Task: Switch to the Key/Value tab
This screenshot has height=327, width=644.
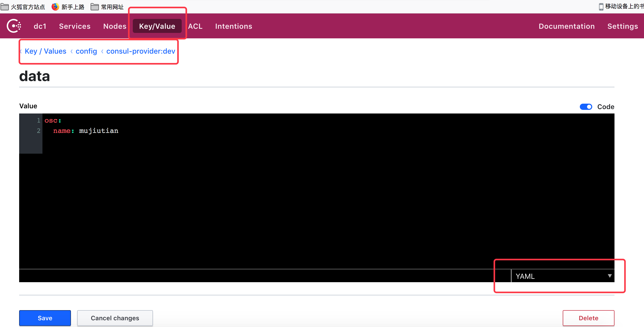Action: click(x=157, y=26)
